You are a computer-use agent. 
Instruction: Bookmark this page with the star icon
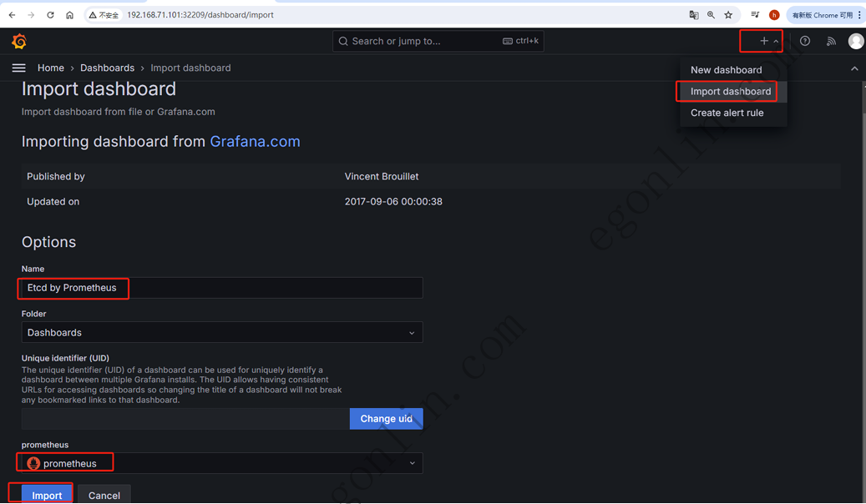pyautogui.click(x=728, y=15)
